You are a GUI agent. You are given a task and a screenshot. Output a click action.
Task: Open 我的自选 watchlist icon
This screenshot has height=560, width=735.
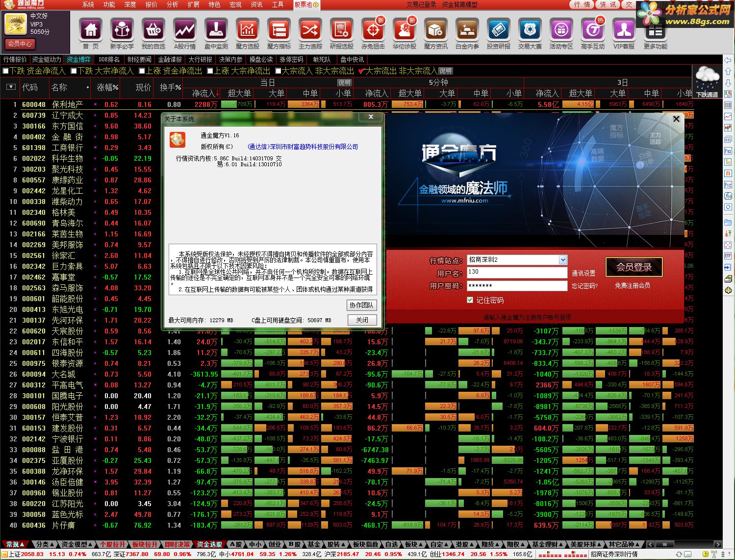[153, 30]
